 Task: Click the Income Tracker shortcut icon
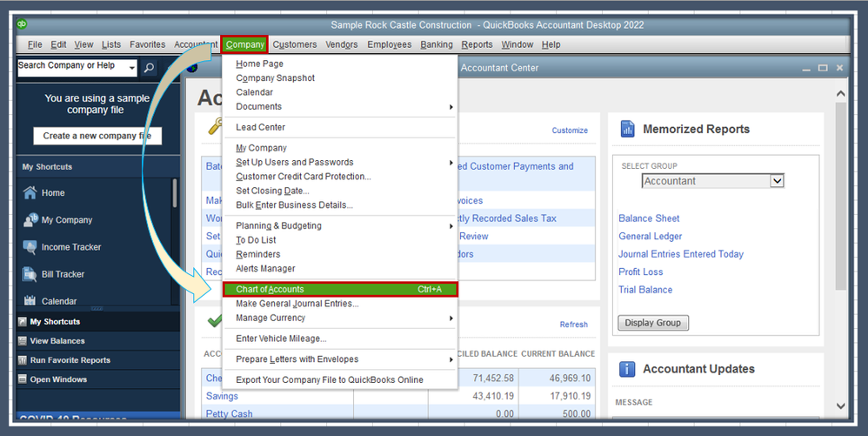[x=30, y=247]
